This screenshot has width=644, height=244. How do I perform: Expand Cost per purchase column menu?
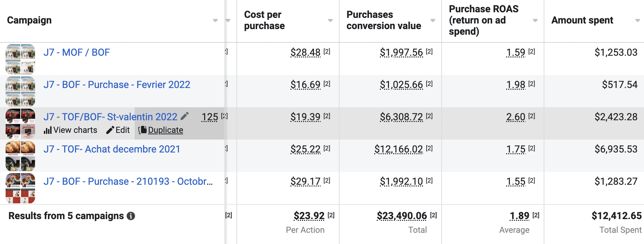(330, 21)
